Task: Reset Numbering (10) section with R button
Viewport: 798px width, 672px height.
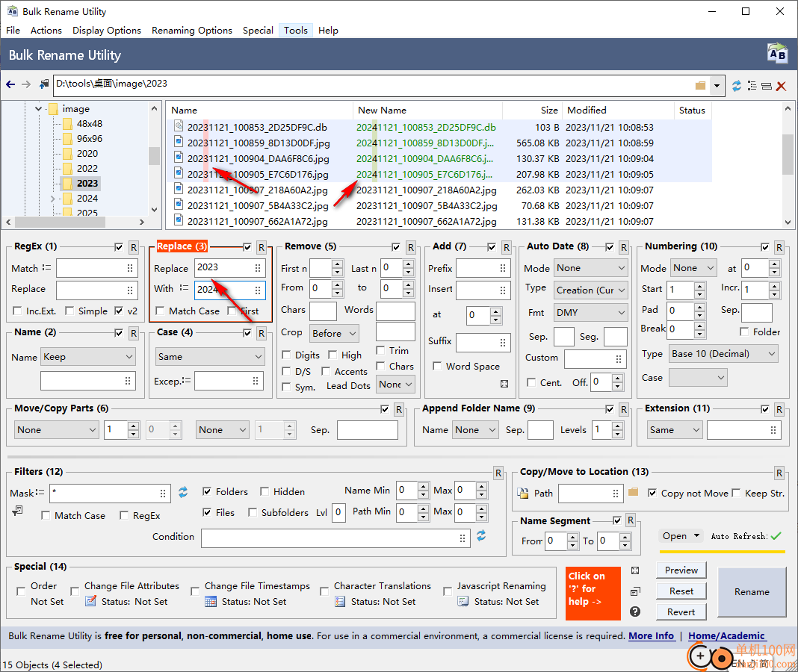Action: tap(779, 248)
